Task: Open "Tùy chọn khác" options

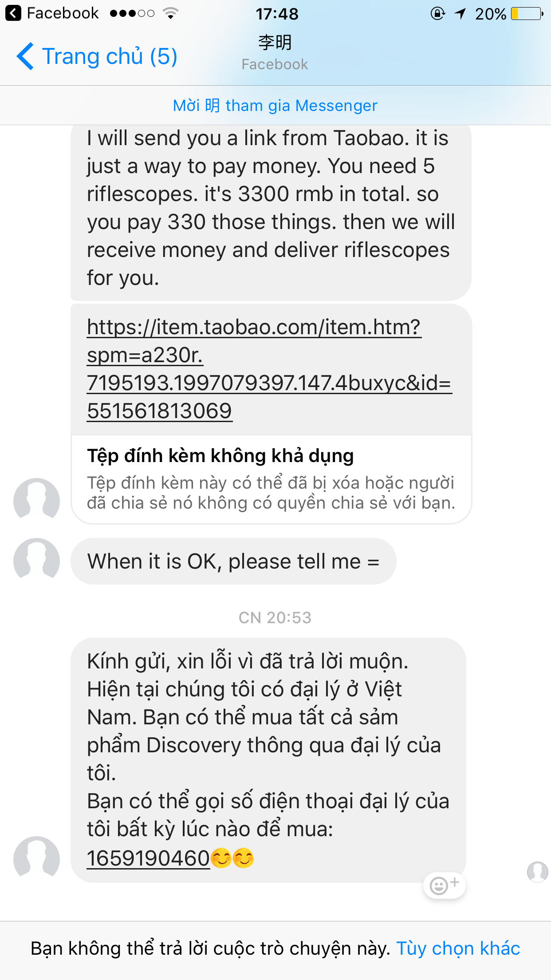Action: 458,948
